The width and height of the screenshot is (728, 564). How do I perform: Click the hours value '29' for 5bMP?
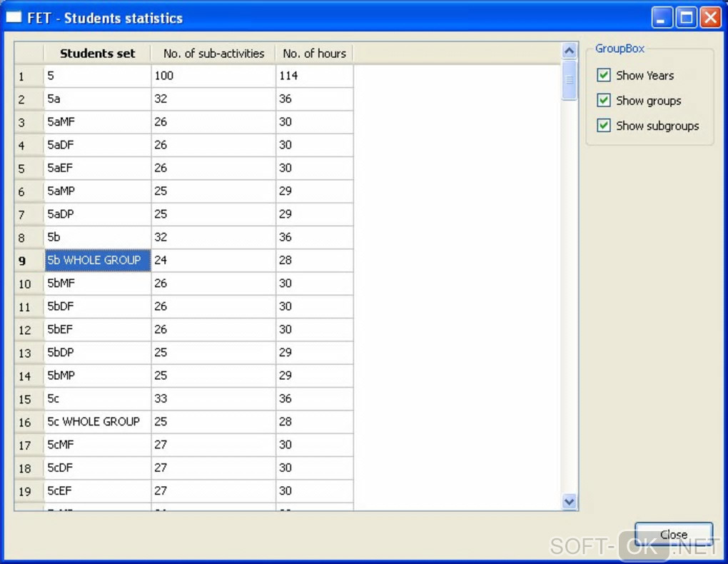pyautogui.click(x=314, y=376)
